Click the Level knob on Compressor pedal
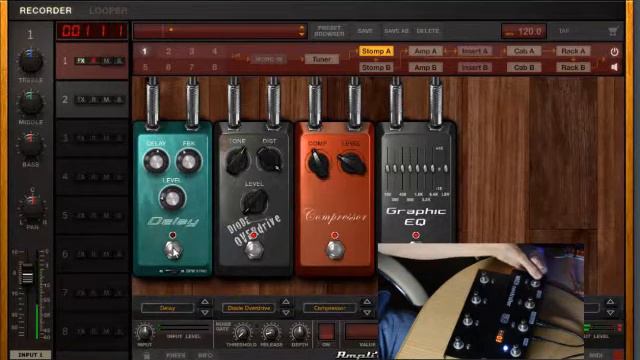Image resolution: width=640 pixels, height=360 pixels. click(351, 163)
